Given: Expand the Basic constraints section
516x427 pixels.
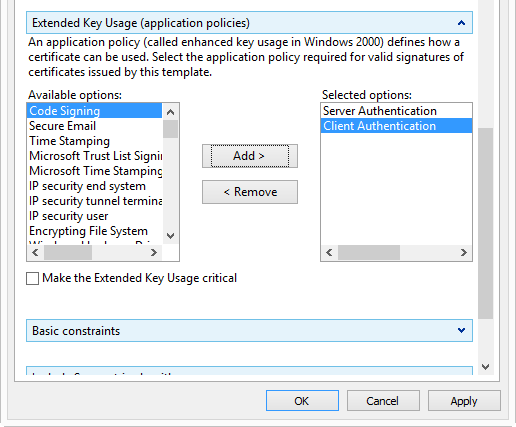Looking at the screenshot, I should [x=461, y=330].
